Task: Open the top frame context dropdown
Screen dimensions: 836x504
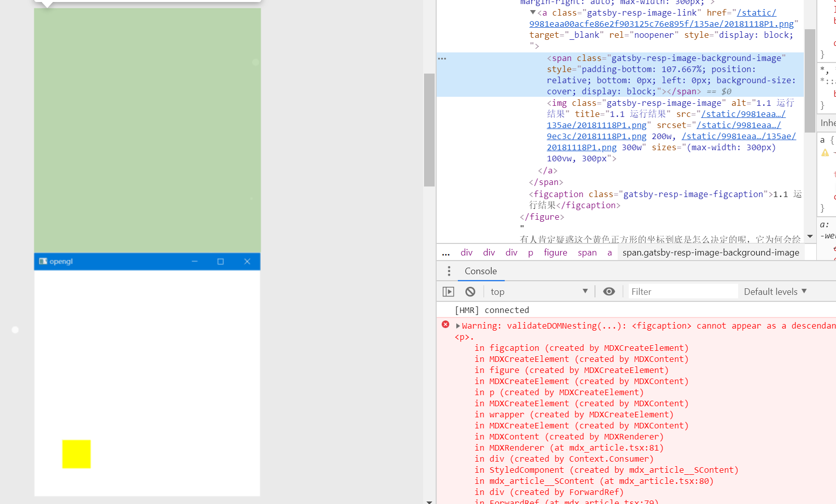Action: point(537,291)
